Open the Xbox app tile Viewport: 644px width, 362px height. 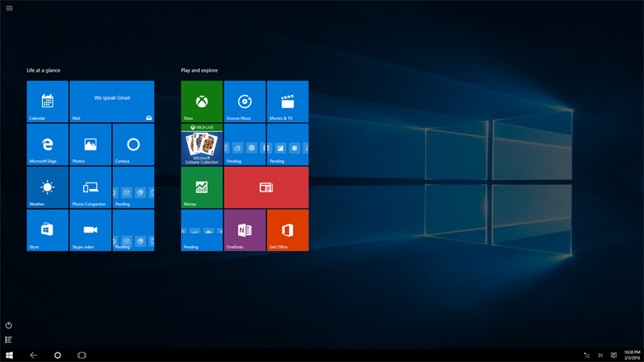click(202, 101)
